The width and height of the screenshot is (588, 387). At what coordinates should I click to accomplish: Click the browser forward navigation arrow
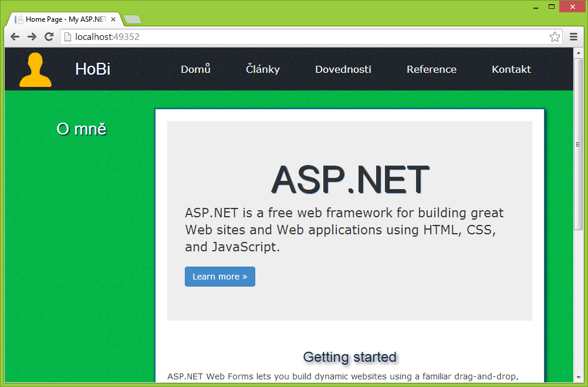(32, 36)
